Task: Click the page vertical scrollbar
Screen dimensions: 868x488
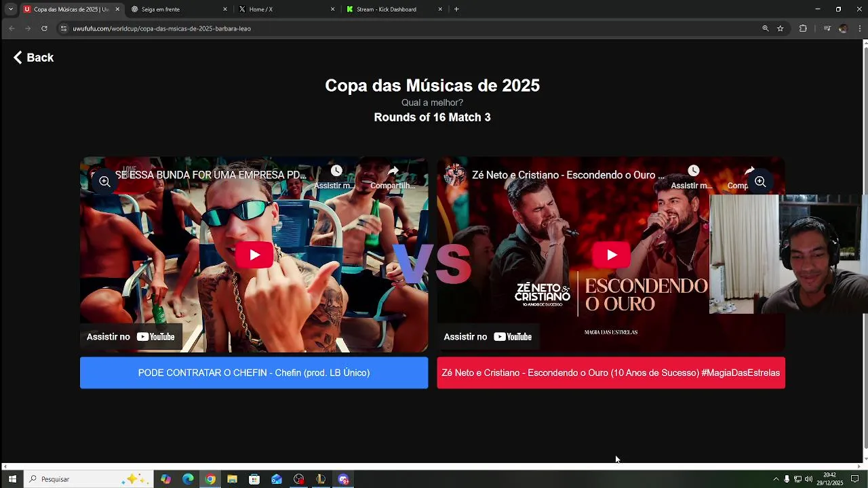Action: click(865, 247)
